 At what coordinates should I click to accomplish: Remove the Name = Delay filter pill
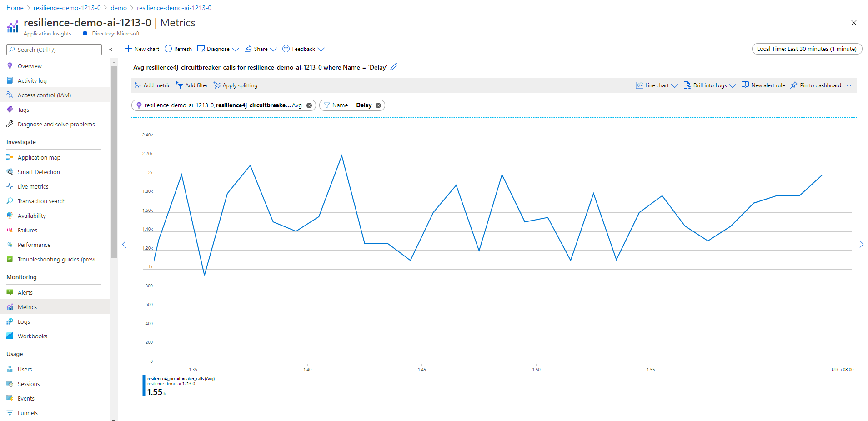click(x=378, y=105)
